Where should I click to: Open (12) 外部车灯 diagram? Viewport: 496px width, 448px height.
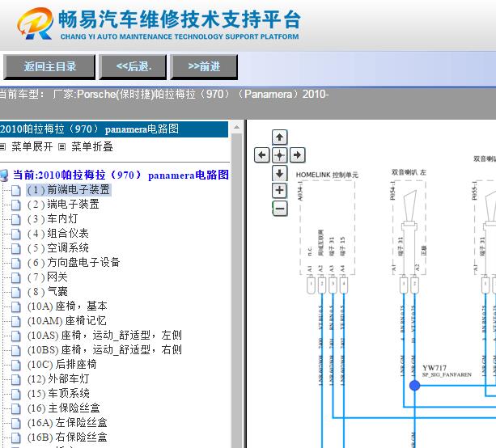coord(58,378)
